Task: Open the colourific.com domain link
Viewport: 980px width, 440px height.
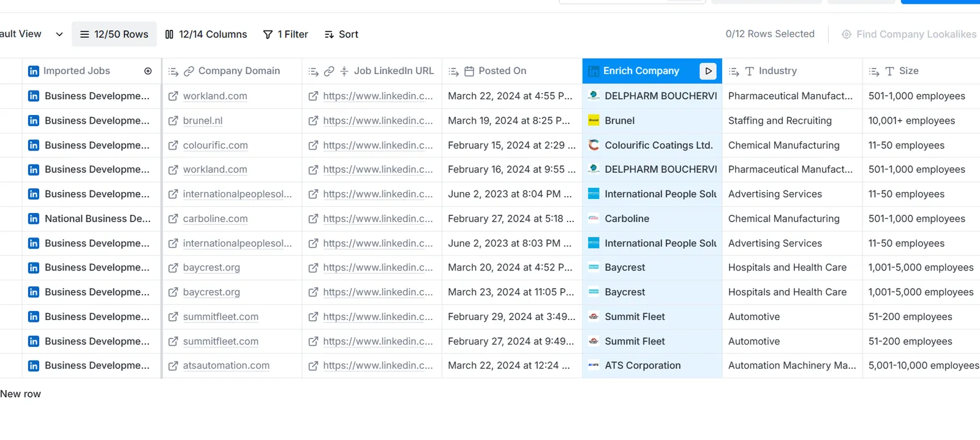Action: tap(216, 145)
